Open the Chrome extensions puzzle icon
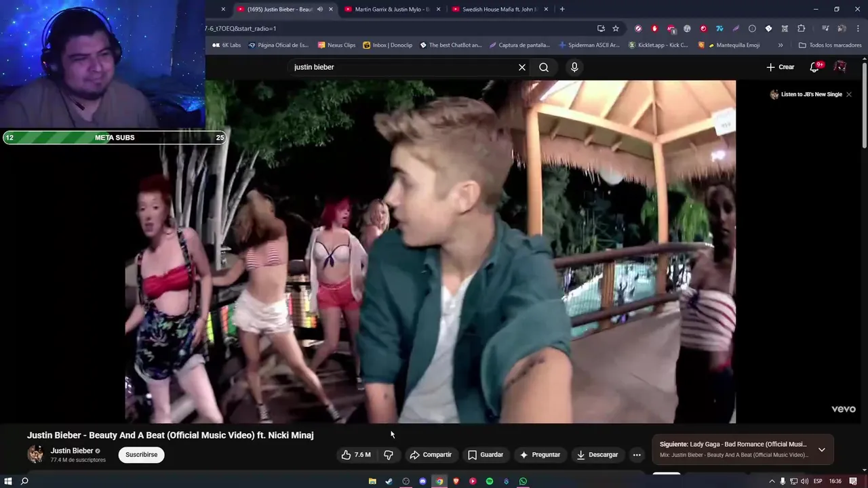 [x=801, y=28]
